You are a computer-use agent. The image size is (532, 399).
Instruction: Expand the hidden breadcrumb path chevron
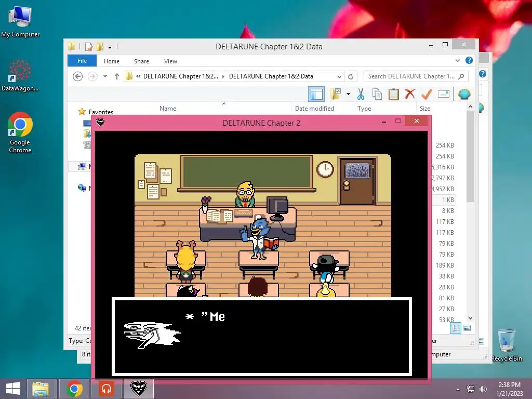tap(138, 76)
